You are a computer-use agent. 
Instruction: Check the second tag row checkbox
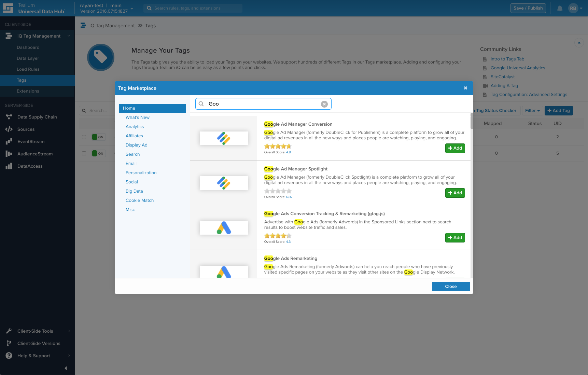(84, 153)
